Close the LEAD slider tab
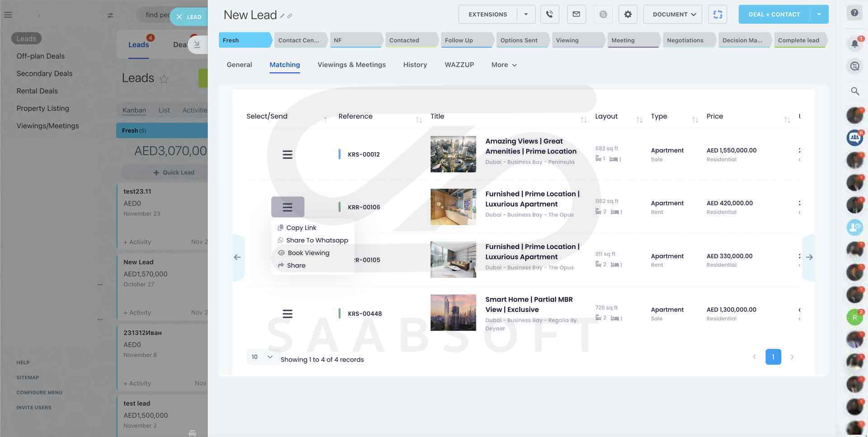 point(179,17)
